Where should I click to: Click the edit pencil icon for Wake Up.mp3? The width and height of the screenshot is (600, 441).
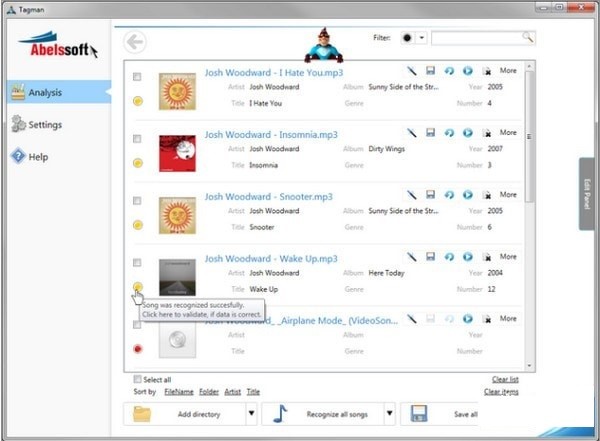click(x=411, y=257)
